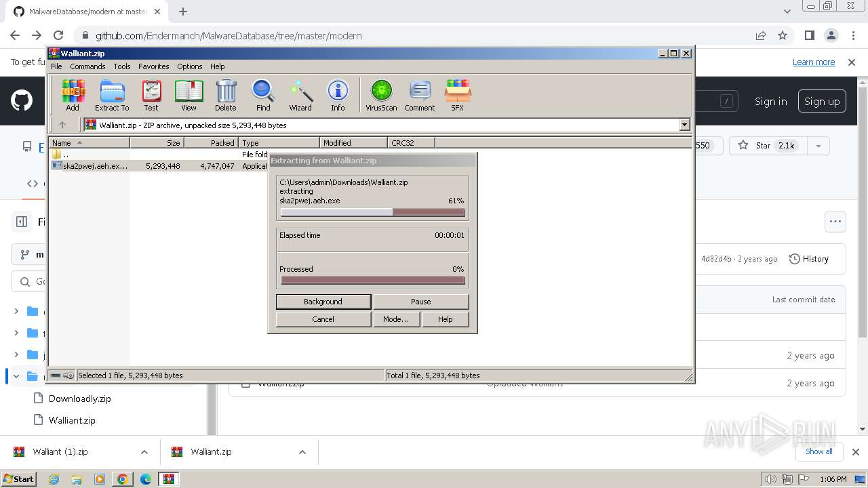Select ska2pwej.aeh.exe file in archive list

[95, 165]
